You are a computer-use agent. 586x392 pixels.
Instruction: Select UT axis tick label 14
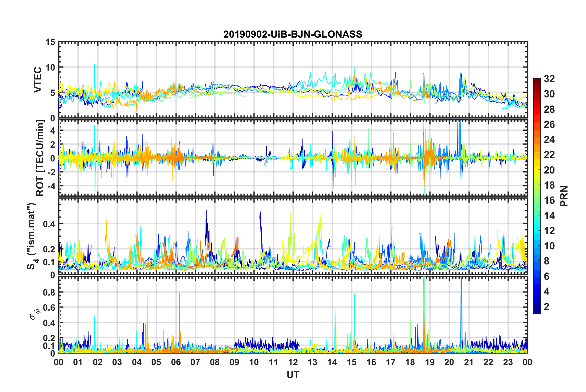332,362
